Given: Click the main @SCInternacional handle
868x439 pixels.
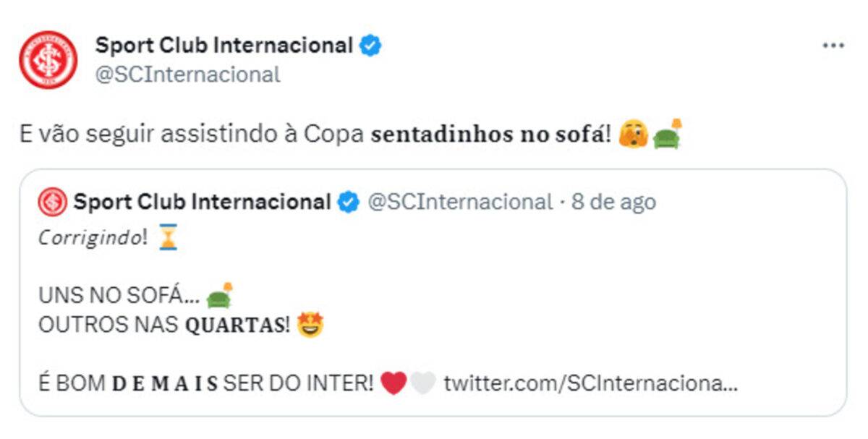Looking at the screenshot, I should [x=187, y=74].
